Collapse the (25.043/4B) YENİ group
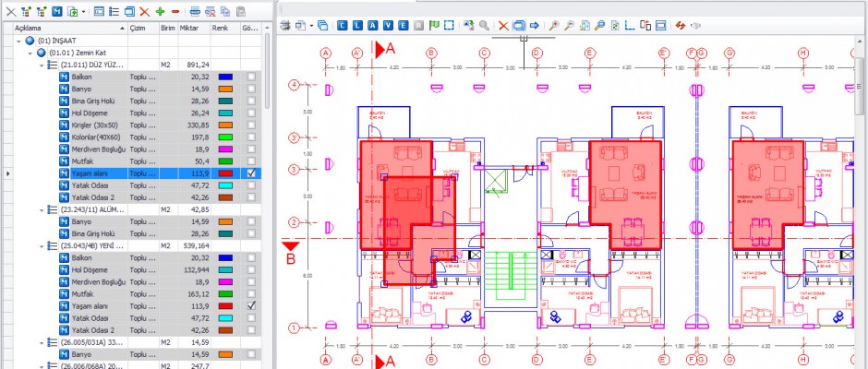This screenshot has width=868, height=369. pyautogui.click(x=42, y=245)
